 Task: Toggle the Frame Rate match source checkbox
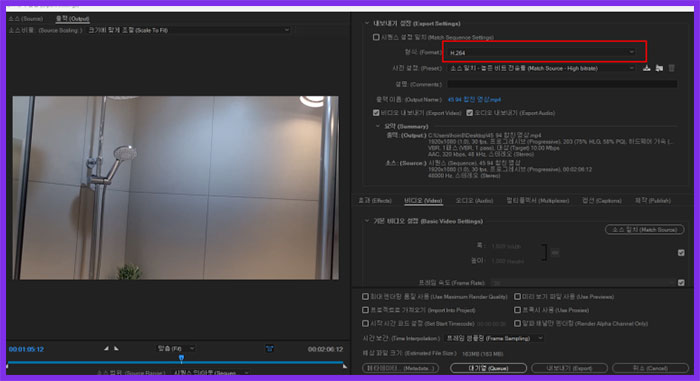[681, 283]
